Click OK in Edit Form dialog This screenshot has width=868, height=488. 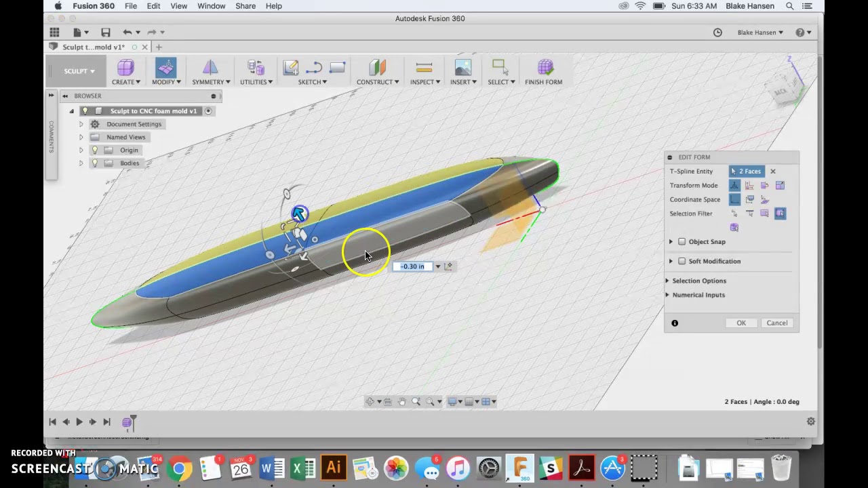pyautogui.click(x=741, y=323)
